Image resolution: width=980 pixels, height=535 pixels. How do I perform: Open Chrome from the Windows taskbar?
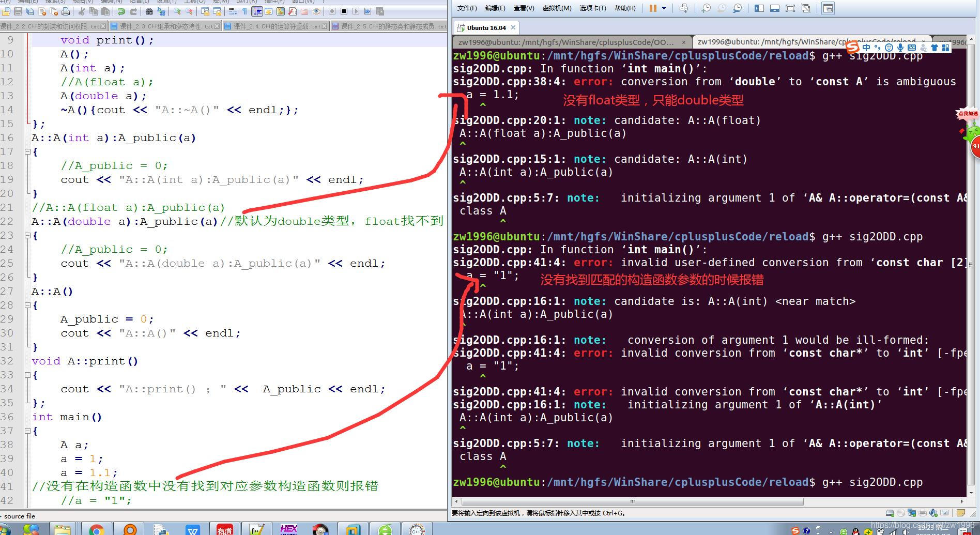click(96, 529)
